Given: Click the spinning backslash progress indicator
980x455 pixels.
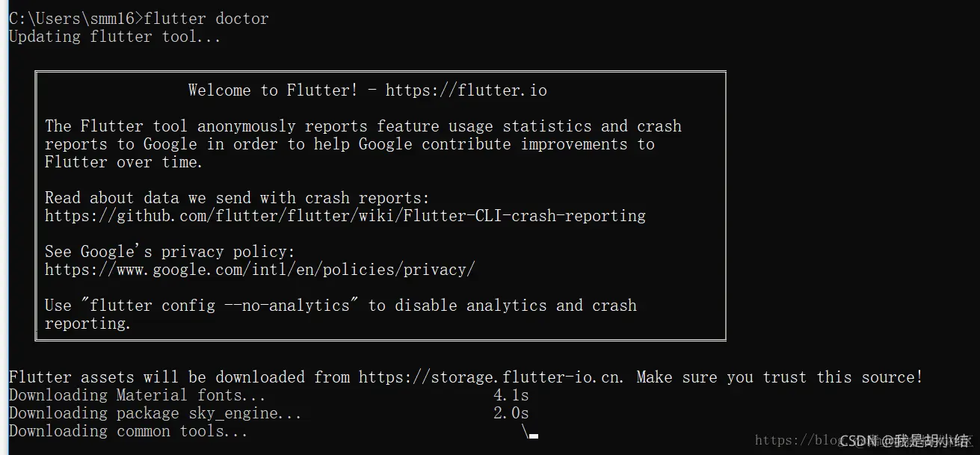Looking at the screenshot, I should (525, 431).
